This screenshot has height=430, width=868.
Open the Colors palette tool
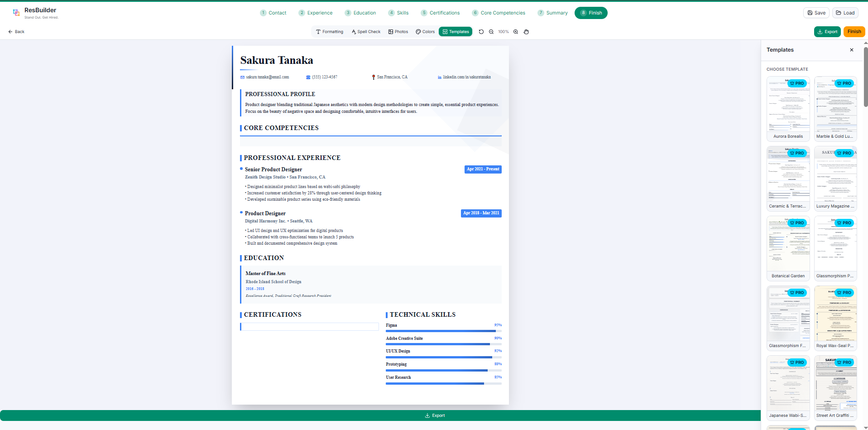425,32
